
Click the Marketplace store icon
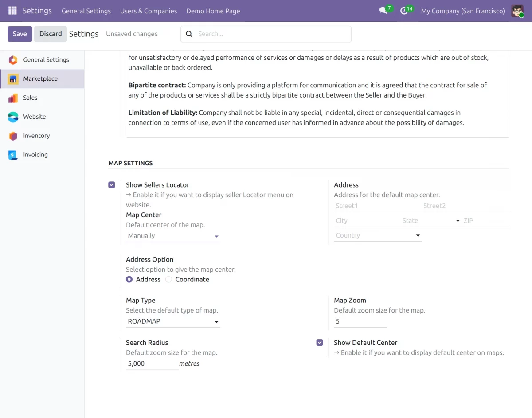[13, 79]
